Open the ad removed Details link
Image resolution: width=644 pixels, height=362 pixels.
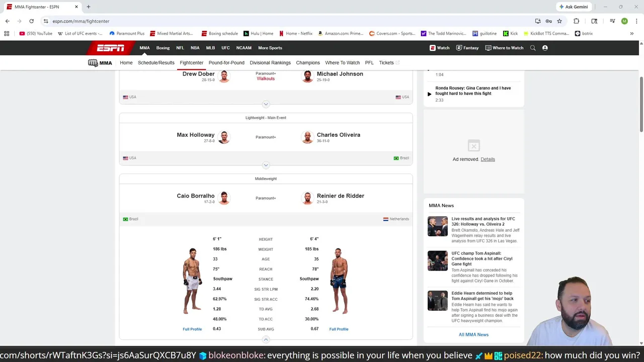point(488,159)
